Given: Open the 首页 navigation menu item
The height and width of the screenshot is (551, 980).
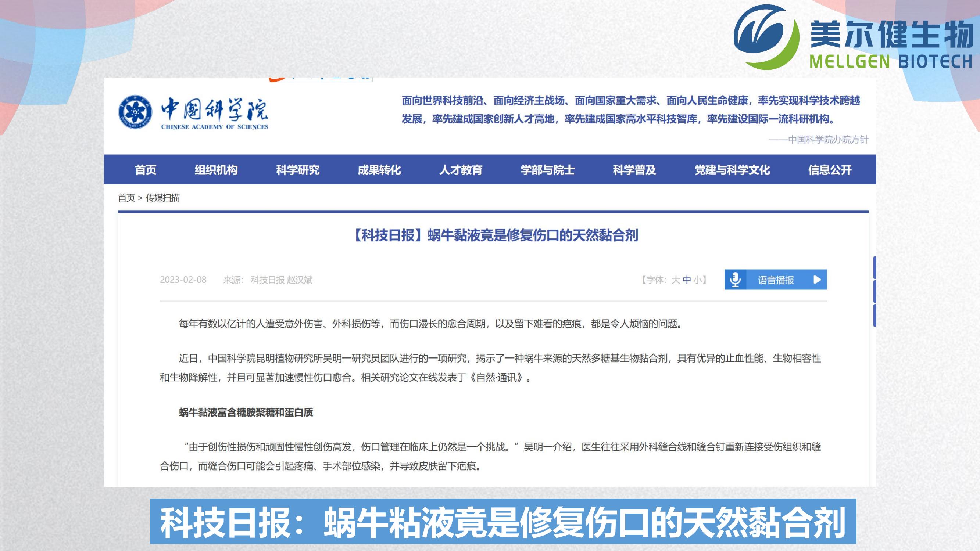Looking at the screenshot, I should 145,170.
